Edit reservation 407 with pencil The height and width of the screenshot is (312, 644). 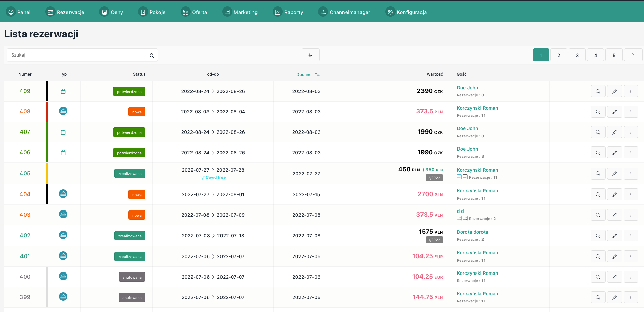(x=614, y=132)
